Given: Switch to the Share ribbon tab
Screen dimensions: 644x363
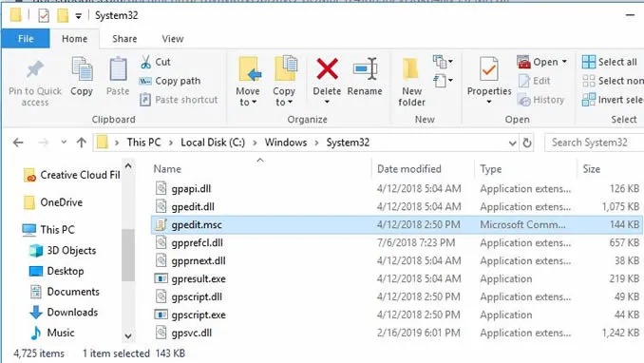Looking at the screenshot, I should click(124, 39).
